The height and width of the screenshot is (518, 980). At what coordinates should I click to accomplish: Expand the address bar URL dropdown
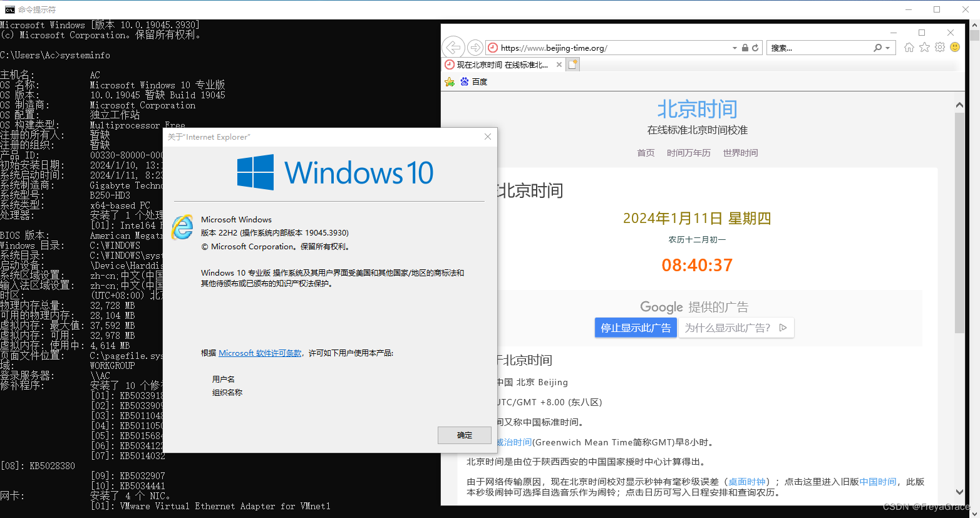(735, 48)
